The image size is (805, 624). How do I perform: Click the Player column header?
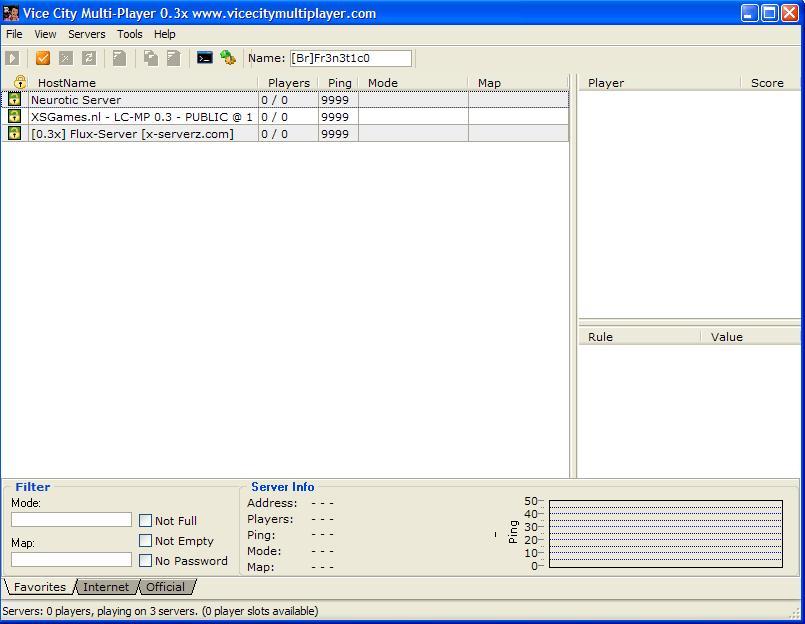[x=659, y=83]
